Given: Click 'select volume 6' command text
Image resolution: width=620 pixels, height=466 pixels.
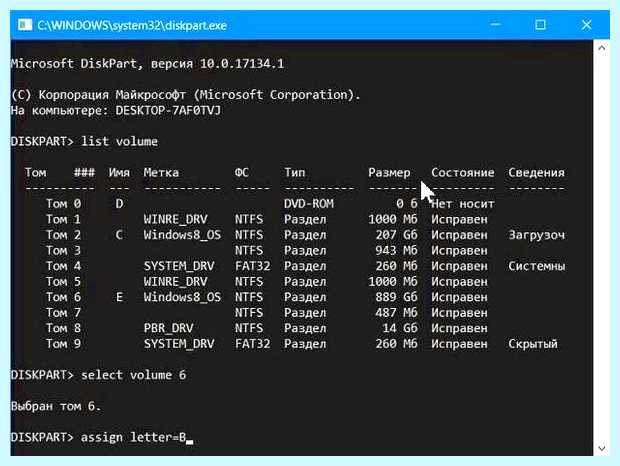Looking at the screenshot, I should pyautogui.click(x=133, y=375).
